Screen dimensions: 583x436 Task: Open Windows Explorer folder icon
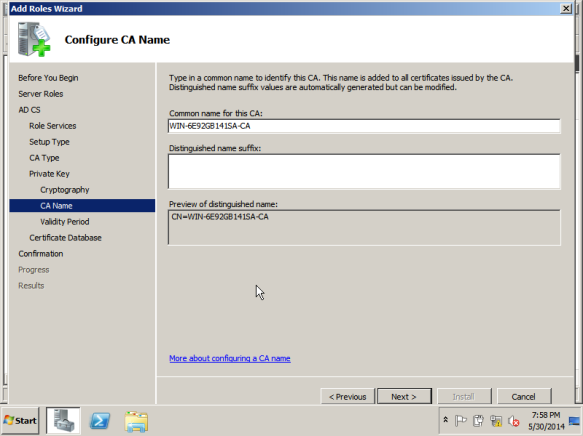click(136, 422)
